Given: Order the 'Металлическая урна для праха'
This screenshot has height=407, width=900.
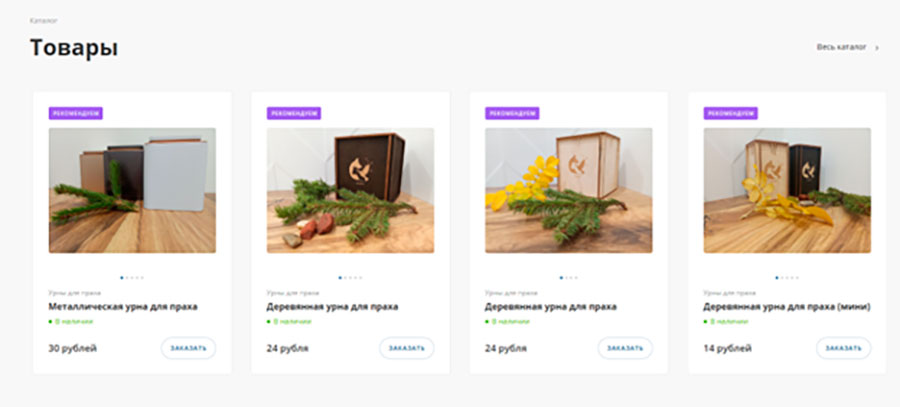Looking at the screenshot, I should point(188,348).
